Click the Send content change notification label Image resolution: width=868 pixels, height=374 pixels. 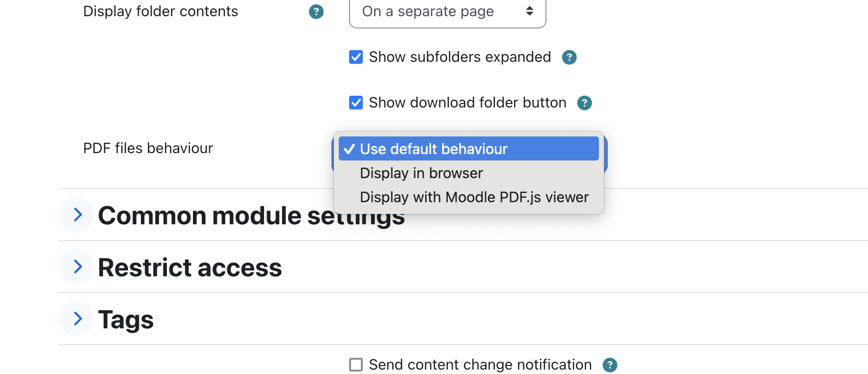(x=480, y=365)
